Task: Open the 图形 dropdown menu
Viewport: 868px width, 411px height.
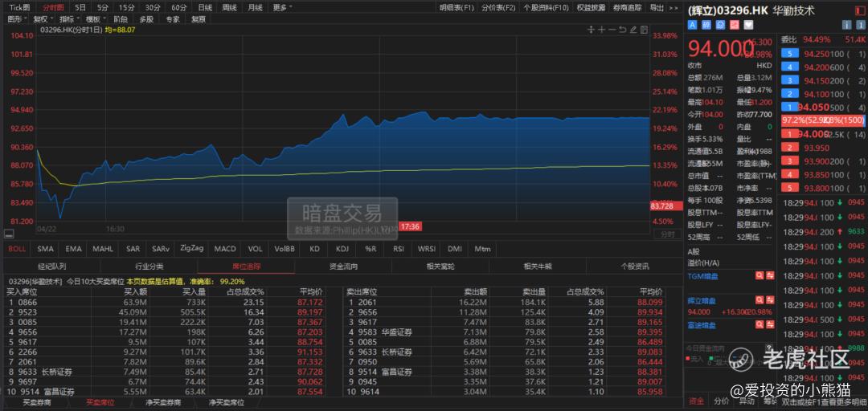Action: tap(15, 18)
